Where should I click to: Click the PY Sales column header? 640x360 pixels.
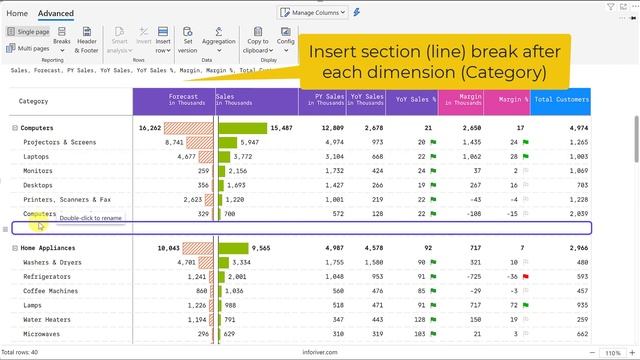[322, 101]
